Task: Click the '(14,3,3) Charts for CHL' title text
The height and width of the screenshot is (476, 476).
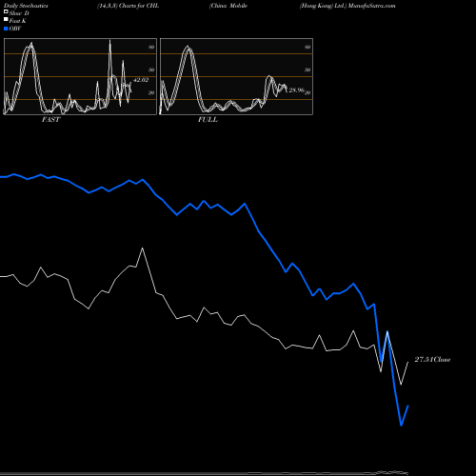Action: click(x=128, y=6)
